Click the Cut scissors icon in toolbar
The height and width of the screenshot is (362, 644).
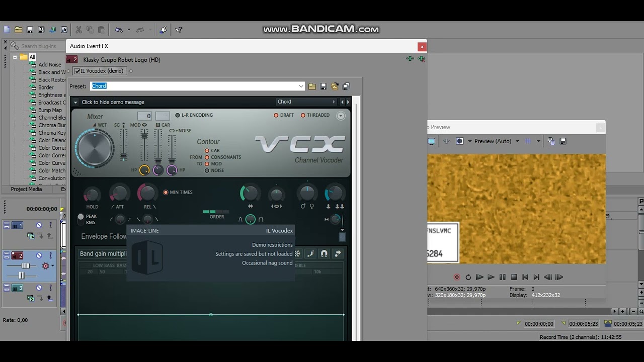pos(78,30)
